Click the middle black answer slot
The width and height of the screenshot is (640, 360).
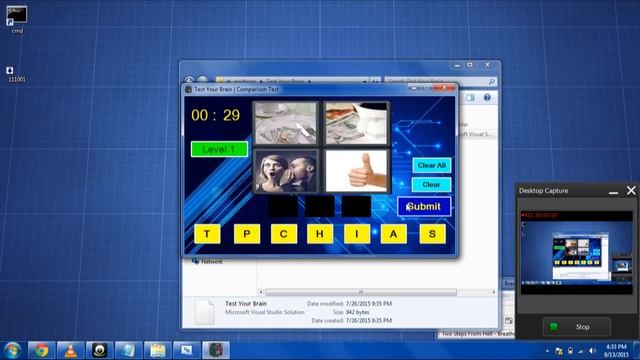320,206
